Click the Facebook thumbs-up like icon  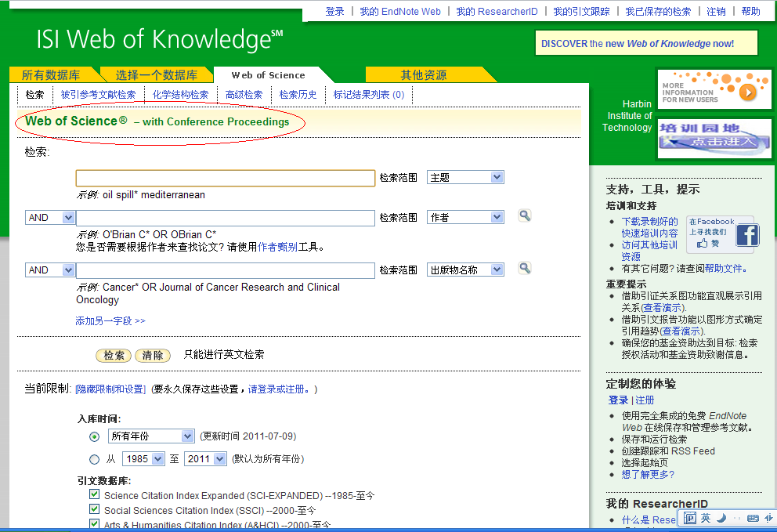coord(702,243)
